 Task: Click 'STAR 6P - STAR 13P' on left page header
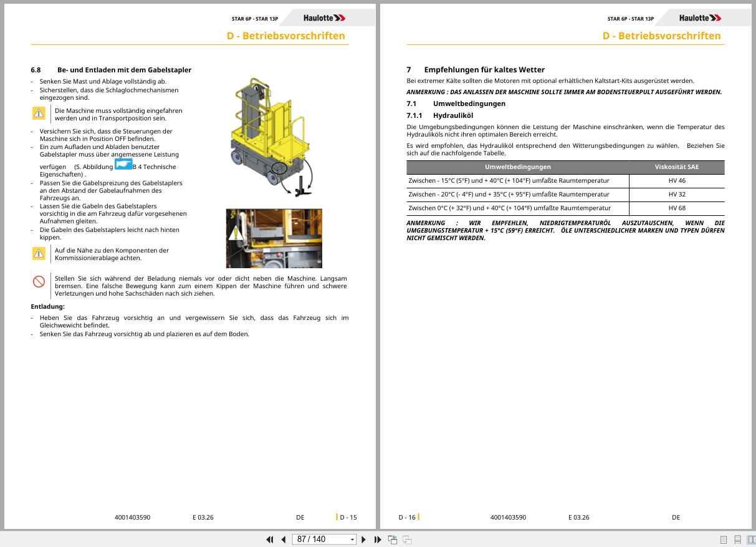click(x=255, y=19)
